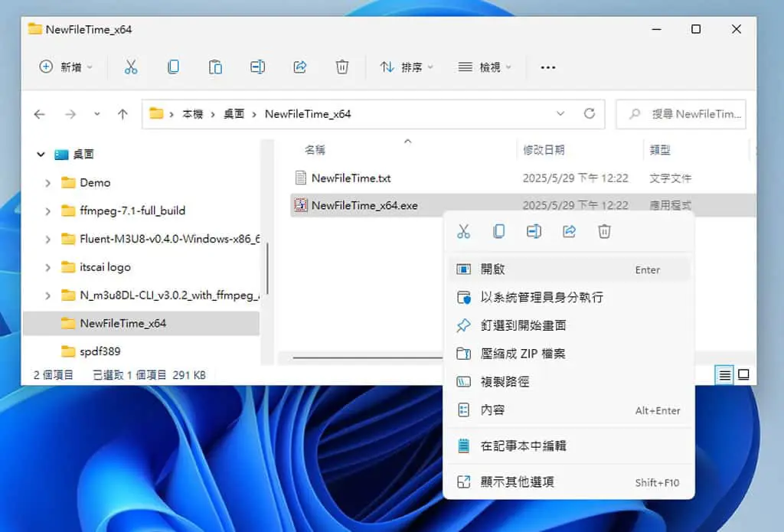This screenshot has width=784, height=532.
Task: Open the 檢視 view dropdown
Action: 485,67
